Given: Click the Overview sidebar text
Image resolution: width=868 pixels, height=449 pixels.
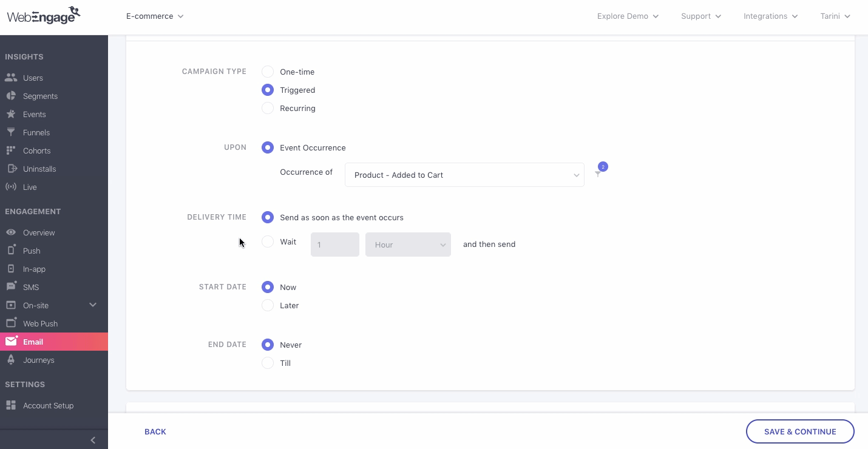Looking at the screenshot, I should 39,232.
